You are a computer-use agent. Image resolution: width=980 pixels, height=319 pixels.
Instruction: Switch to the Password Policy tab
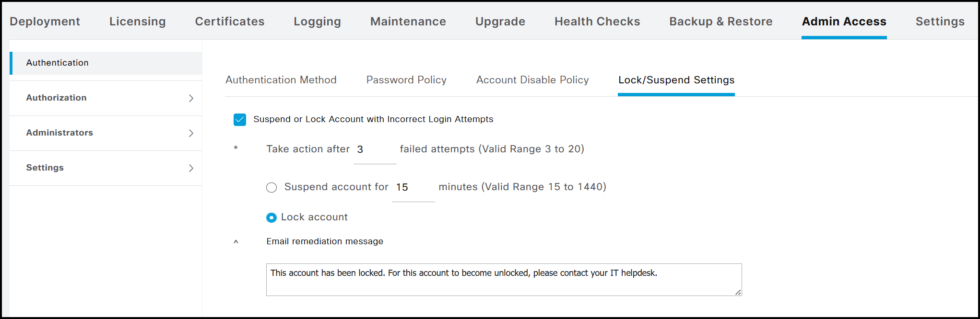(x=406, y=80)
